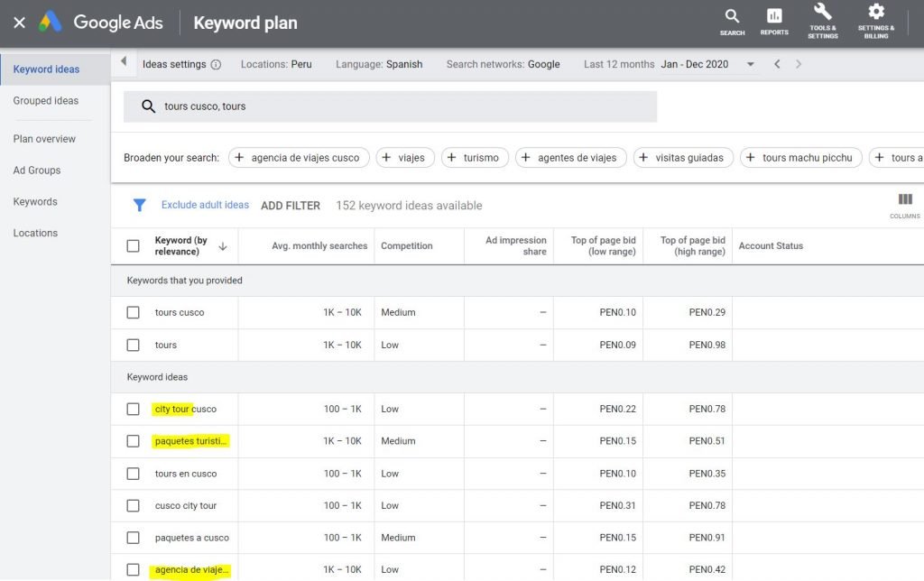Sort by Top of page bid (high range)
The height and width of the screenshot is (581, 924).
pyautogui.click(x=693, y=245)
